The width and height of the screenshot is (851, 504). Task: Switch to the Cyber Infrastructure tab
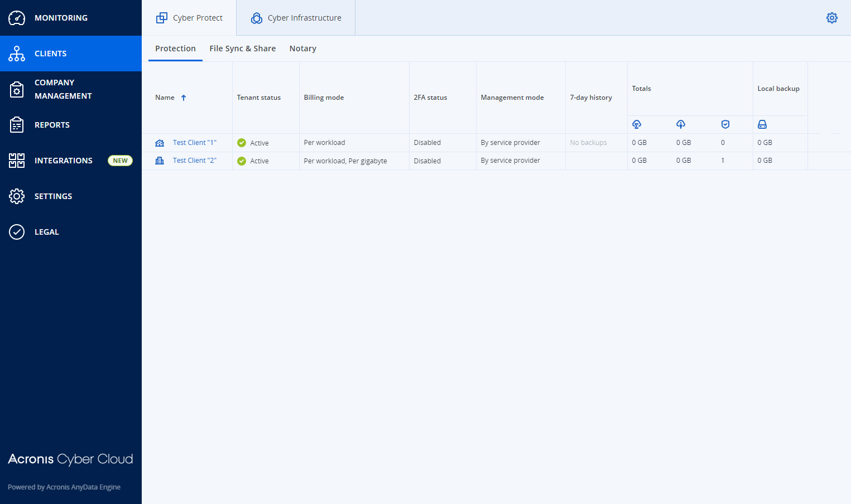(296, 18)
